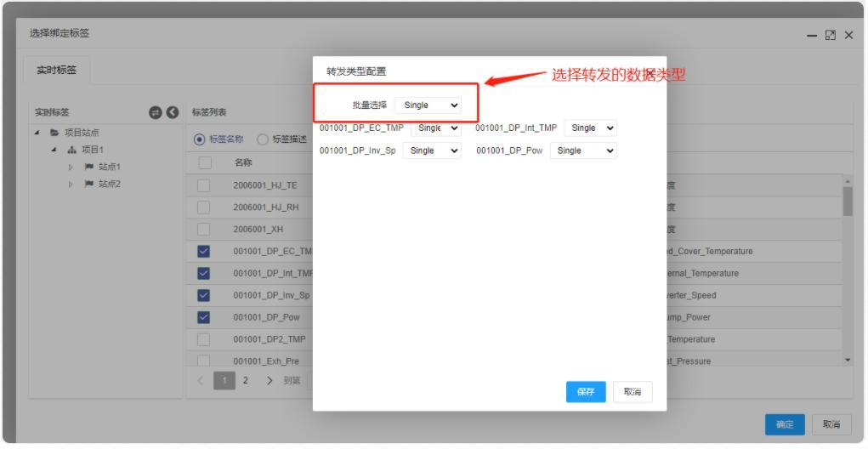Open type dropdown for 001001_DP_EC_TMP
868x449 pixels.
pos(435,128)
